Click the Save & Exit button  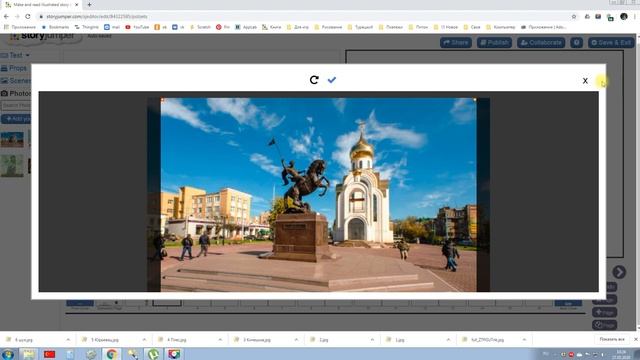[611, 42]
